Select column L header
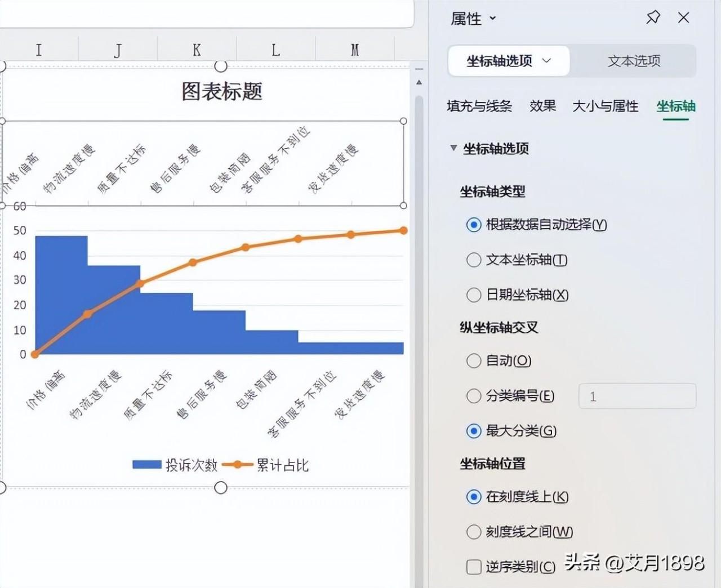The image size is (721, 588). point(275,50)
